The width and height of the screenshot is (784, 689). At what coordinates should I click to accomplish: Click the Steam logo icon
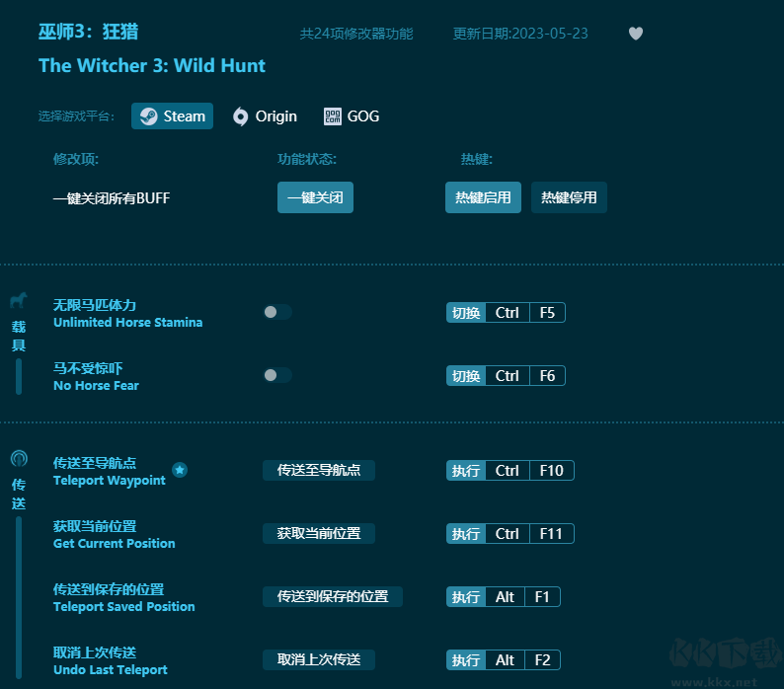click(148, 116)
